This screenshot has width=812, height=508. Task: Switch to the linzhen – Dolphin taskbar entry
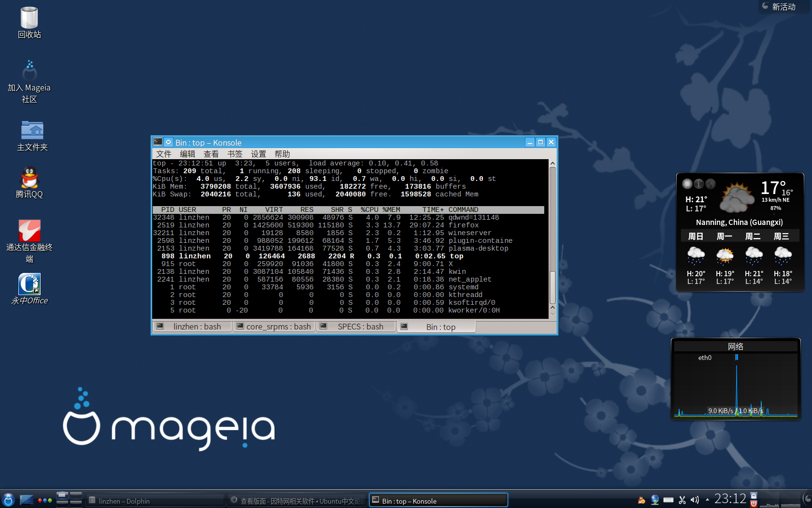[155, 501]
